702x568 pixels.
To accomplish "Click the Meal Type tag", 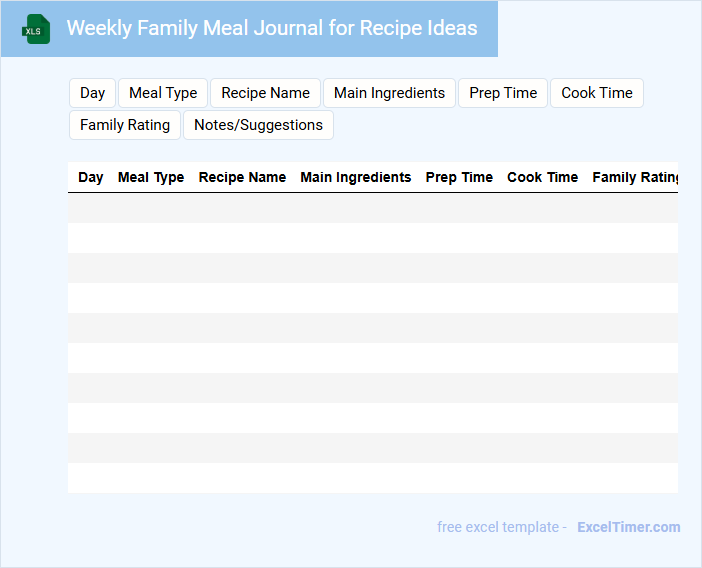I will 163,93.
